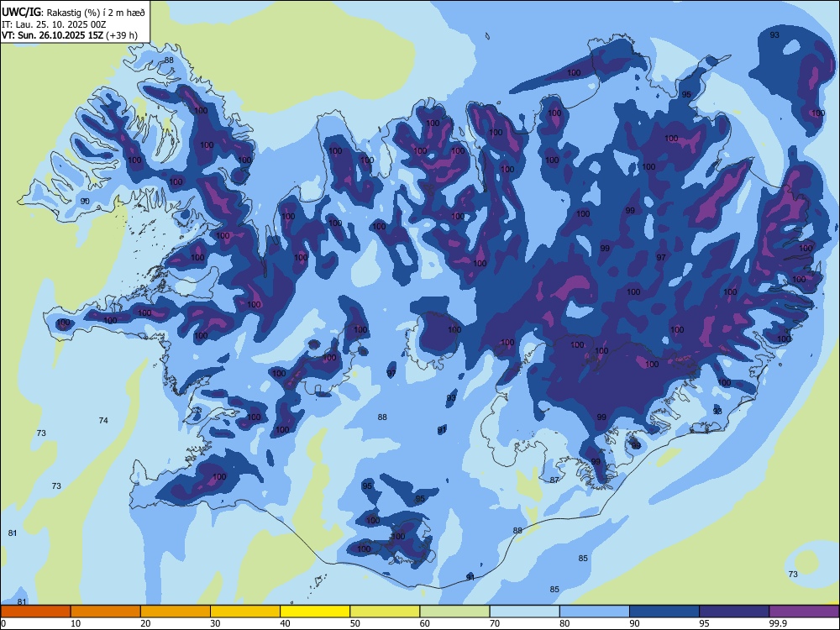The image size is (840, 630).
Task: Click the "50" label under the color bar
Action: point(355,623)
